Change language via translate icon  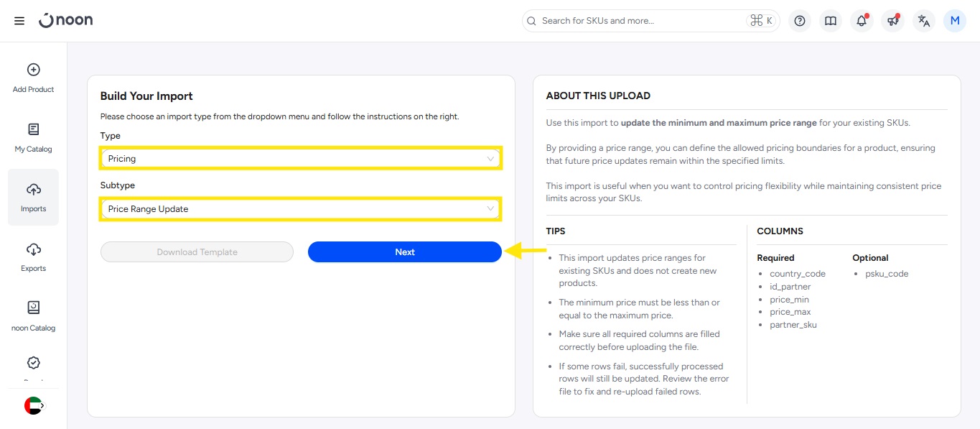tap(924, 21)
